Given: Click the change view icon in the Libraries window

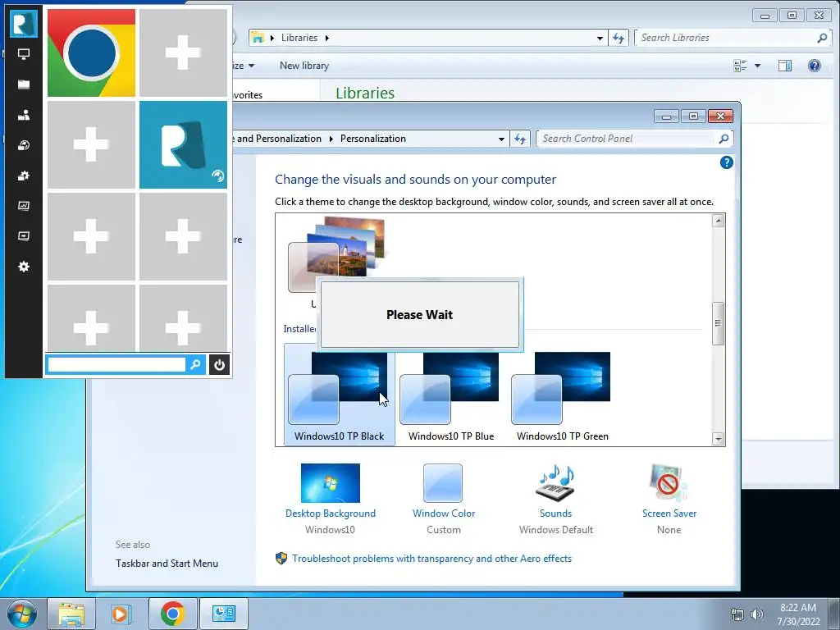Looking at the screenshot, I should (741, 66).
